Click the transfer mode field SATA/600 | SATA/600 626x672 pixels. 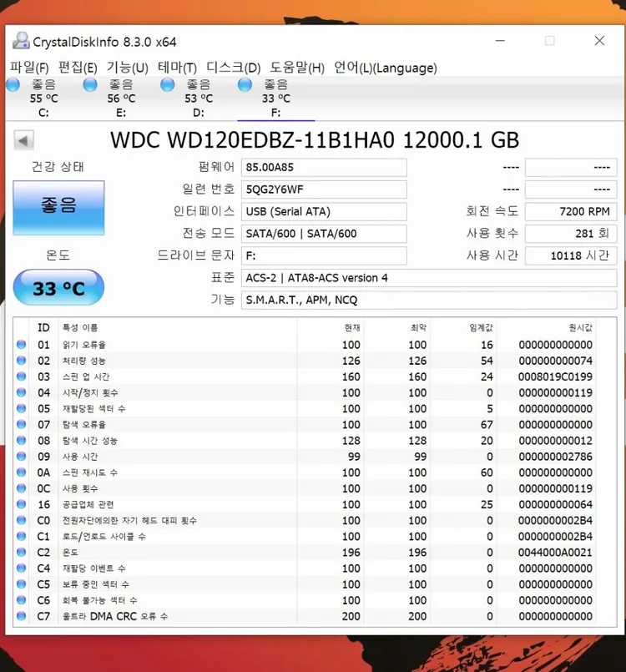(324, 234)
